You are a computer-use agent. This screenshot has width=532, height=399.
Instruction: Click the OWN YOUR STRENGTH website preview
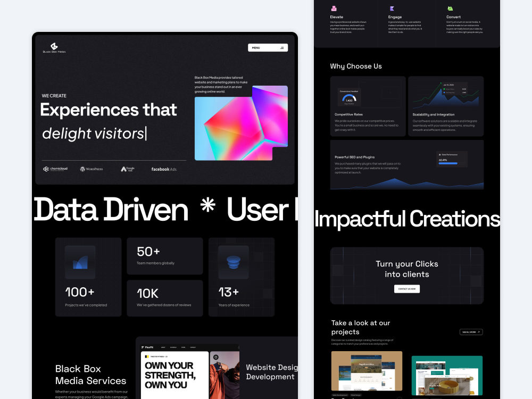click(190, 372)
